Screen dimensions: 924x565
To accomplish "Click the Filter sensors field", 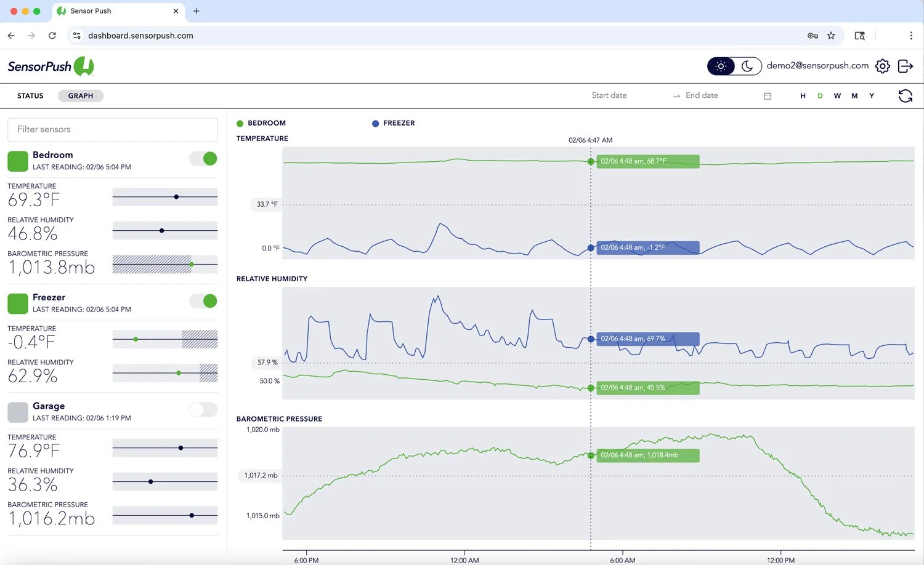I will pos(112,130).
